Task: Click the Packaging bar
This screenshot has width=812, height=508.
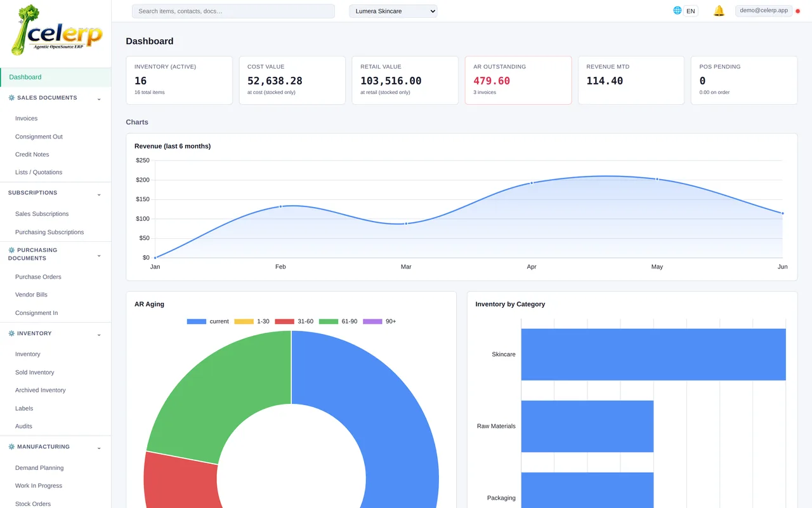Action: [x=587, y=490]
